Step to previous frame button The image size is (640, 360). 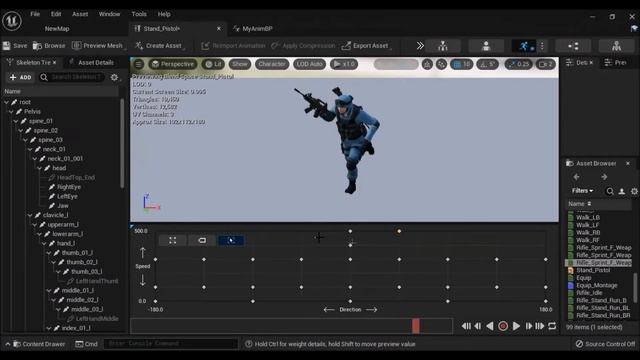(x=478, y=326)
